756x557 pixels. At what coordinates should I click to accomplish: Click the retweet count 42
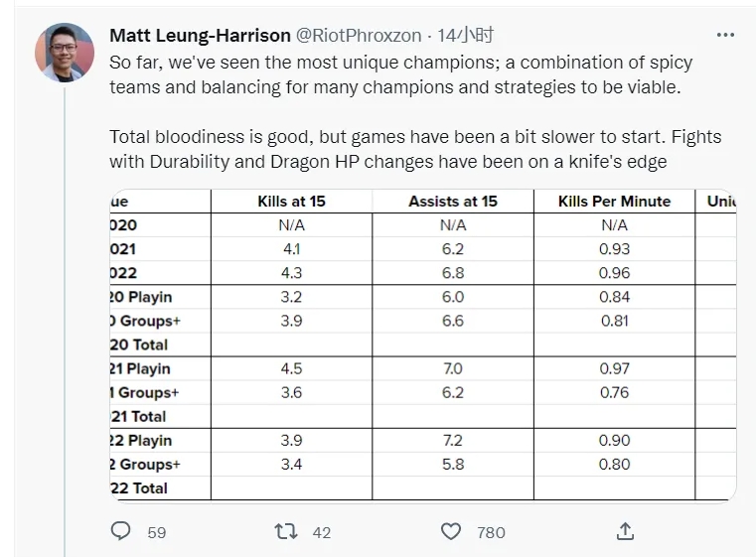(x=321, y=532)
